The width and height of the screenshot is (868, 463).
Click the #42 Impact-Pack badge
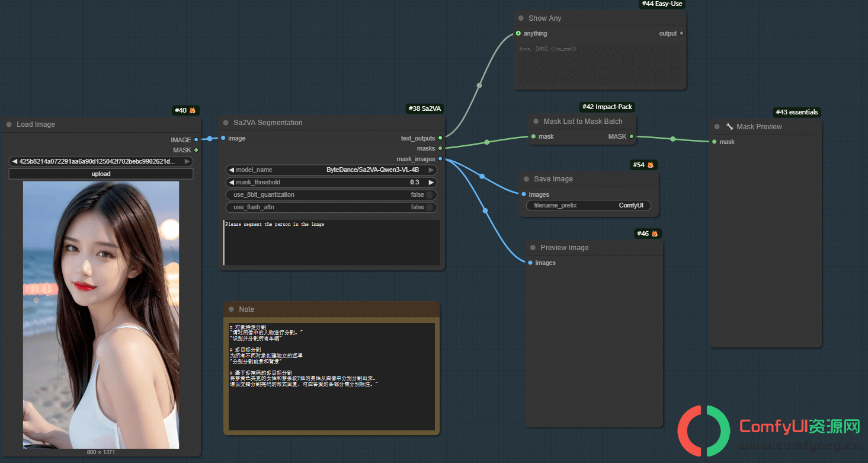click(607, 107)
